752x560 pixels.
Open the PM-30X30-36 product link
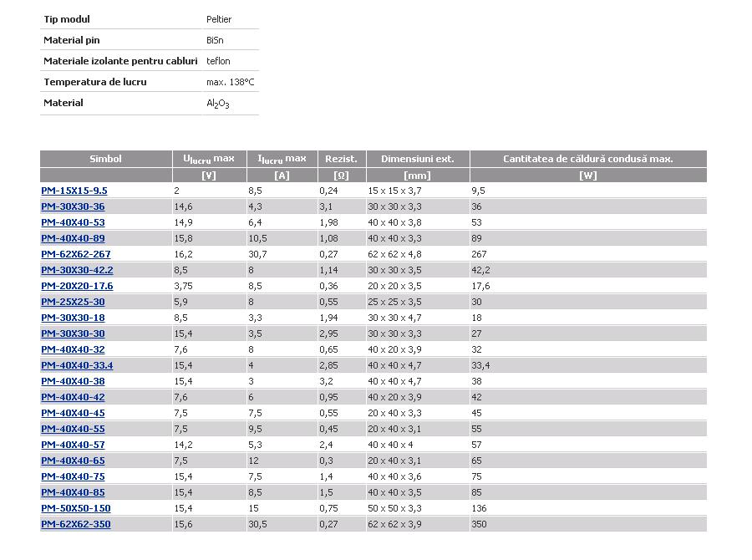click(x=73, y=206)
